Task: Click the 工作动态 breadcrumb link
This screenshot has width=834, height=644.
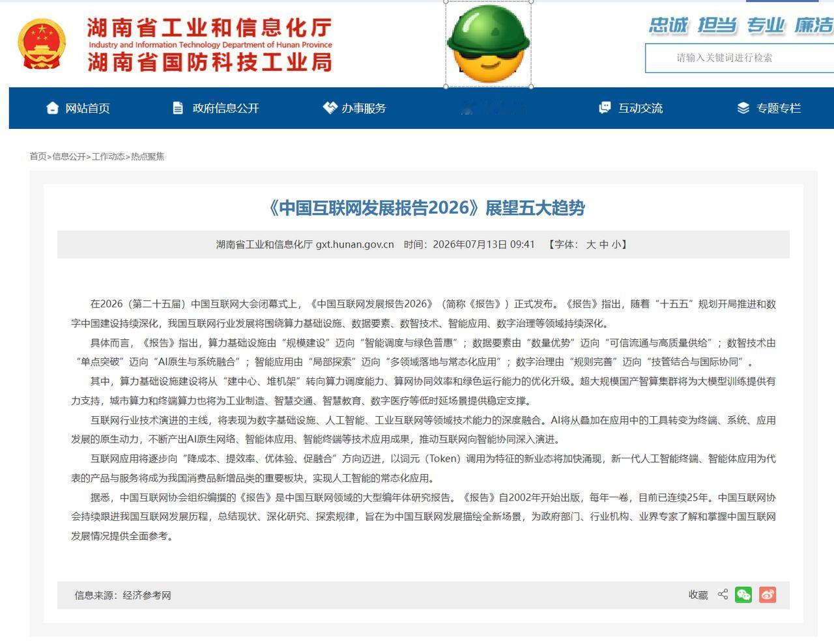Action: [x=108, y=156]
